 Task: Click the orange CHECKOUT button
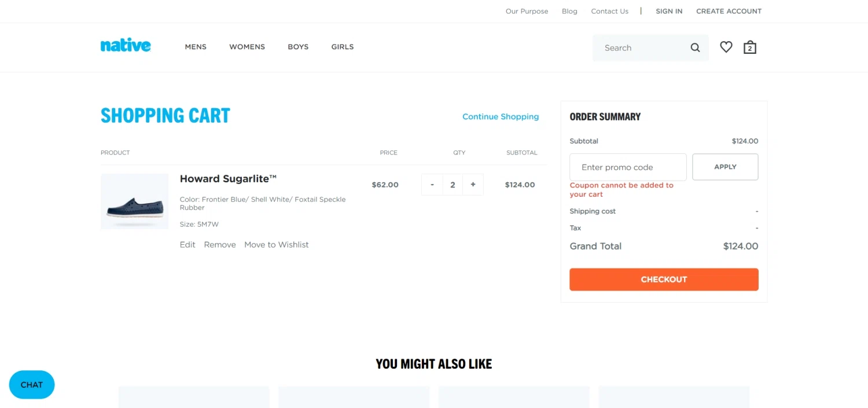click(664, 280)
